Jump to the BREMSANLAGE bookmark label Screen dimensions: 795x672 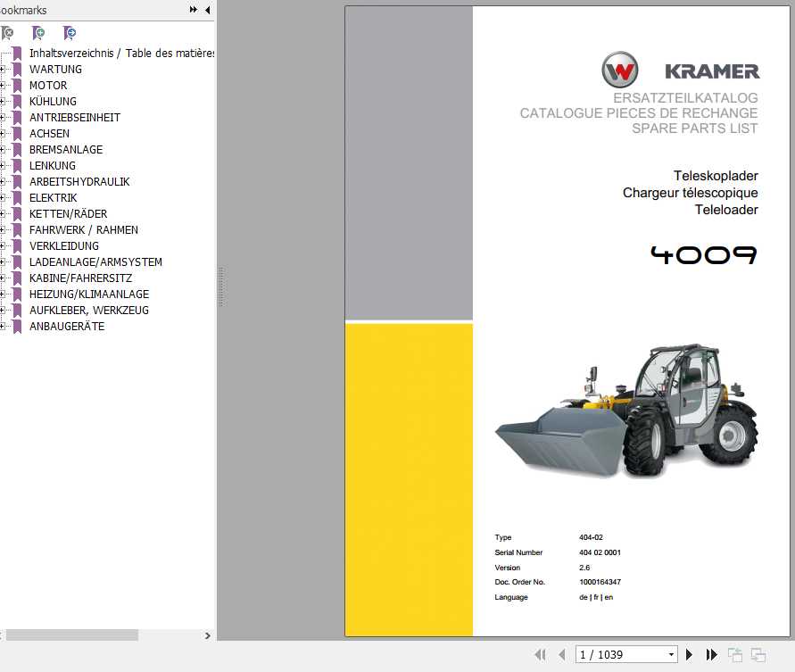click(x=66, y=150)
